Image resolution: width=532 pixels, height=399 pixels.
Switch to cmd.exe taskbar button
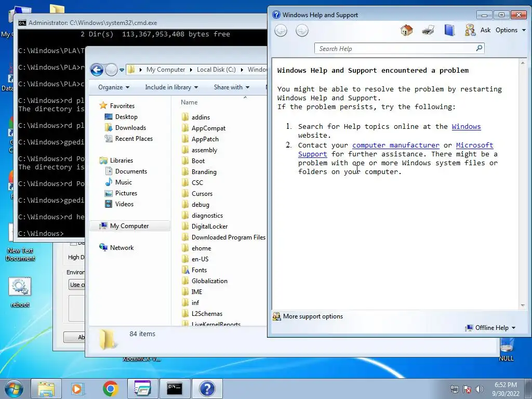coord(175,389)
